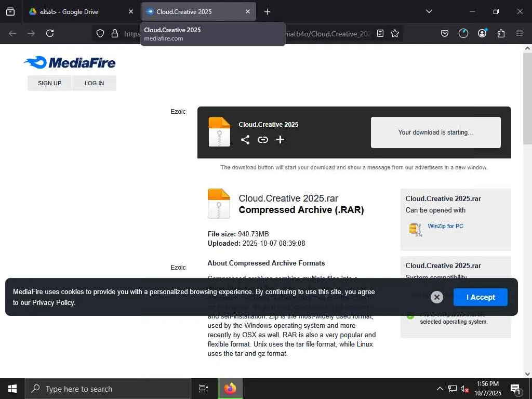532x399 pixels.
Task: Click the MediaFire logo
Action: [70, 62]
